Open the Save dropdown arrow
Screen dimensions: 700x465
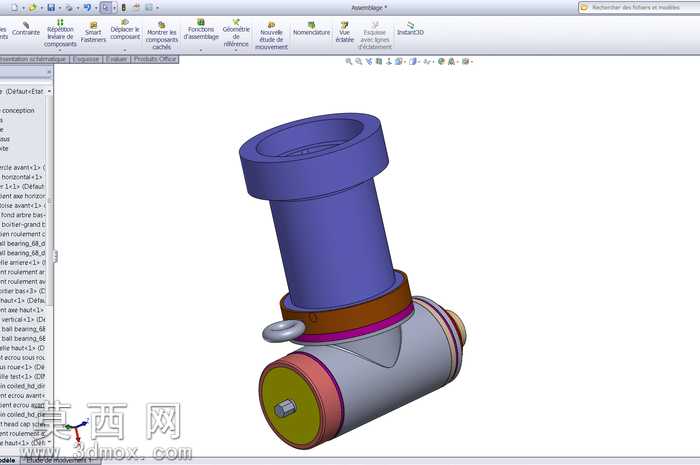click(x=59, y=8)
